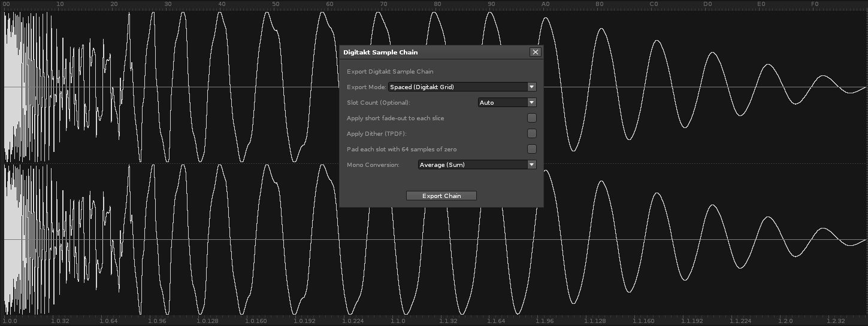The image size is (868, 326).
Task: Click the top ruler marker 90
Action: pyautogui.click(x=491, y=4)
